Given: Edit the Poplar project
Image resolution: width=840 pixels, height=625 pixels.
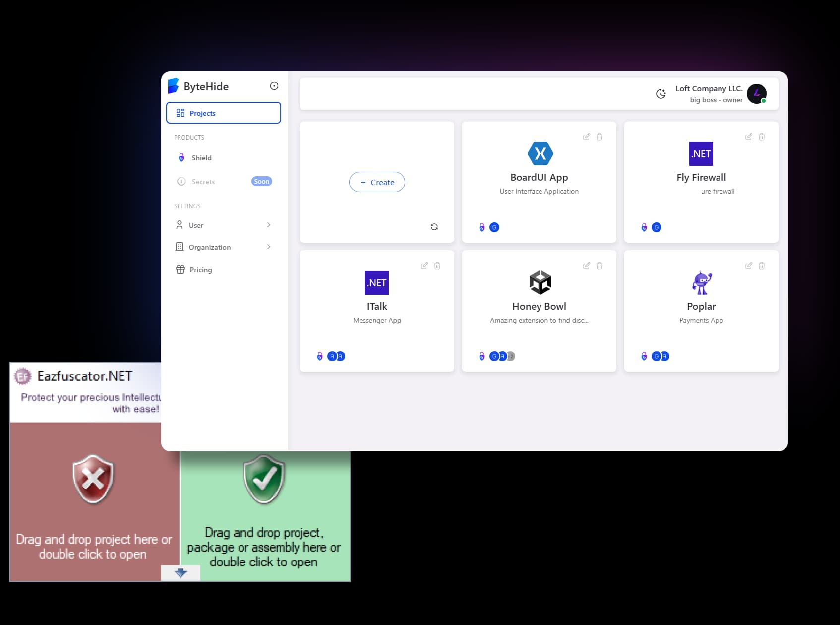Looking at the screenshot, I should 749,266.
